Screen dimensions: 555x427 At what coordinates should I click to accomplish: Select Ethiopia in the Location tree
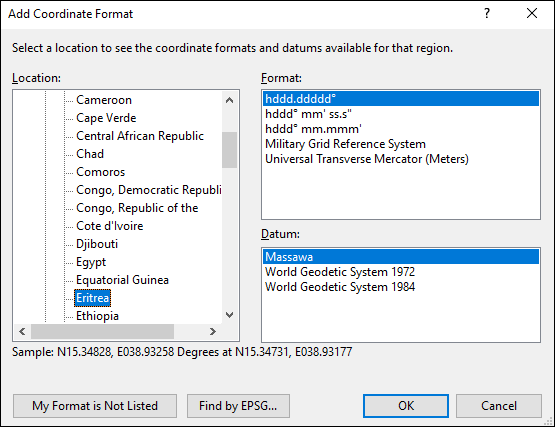pos(97,316)
